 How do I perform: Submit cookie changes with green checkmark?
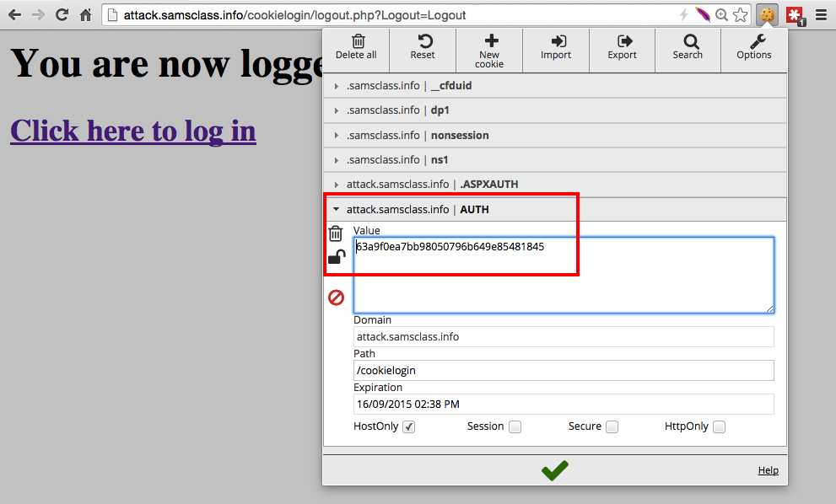point(555,470)
